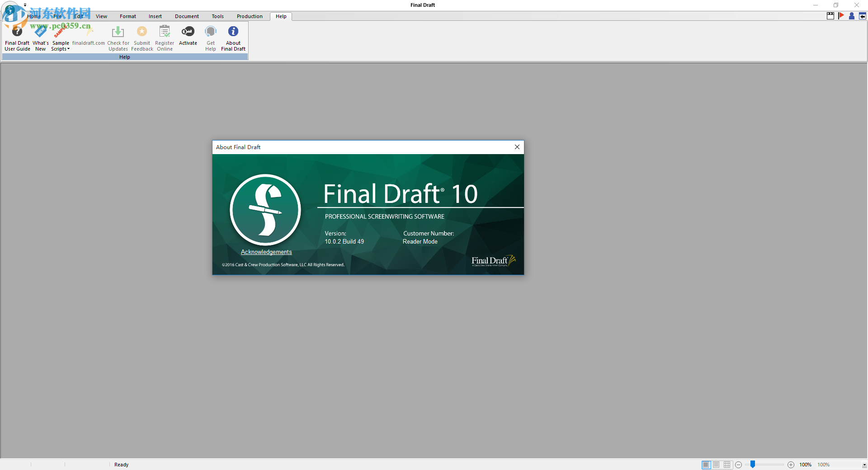868x470 pixels.
Task: Click the Final Draft application orb button
Action: (x=11, y=11)
